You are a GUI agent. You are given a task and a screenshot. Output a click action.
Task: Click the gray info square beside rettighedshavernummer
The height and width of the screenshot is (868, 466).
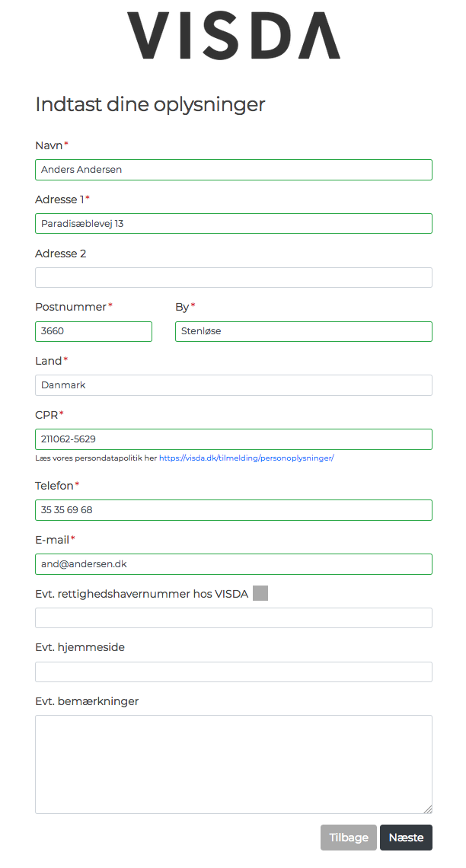260,593
